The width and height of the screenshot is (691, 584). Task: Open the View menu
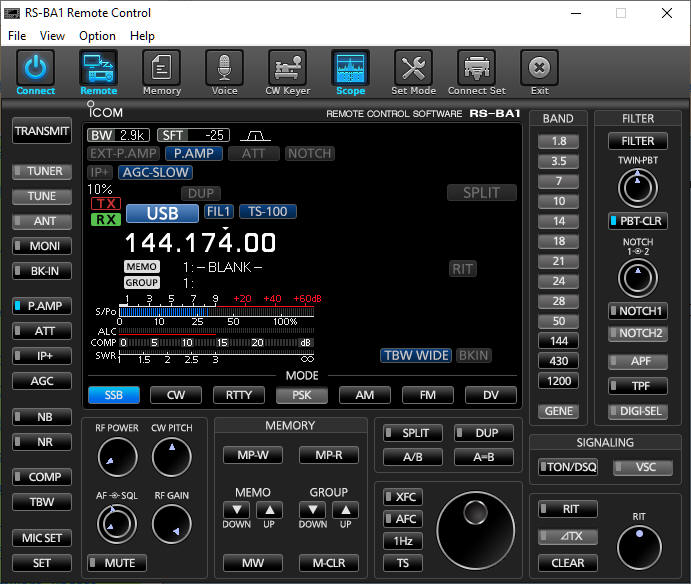point(52,36)
